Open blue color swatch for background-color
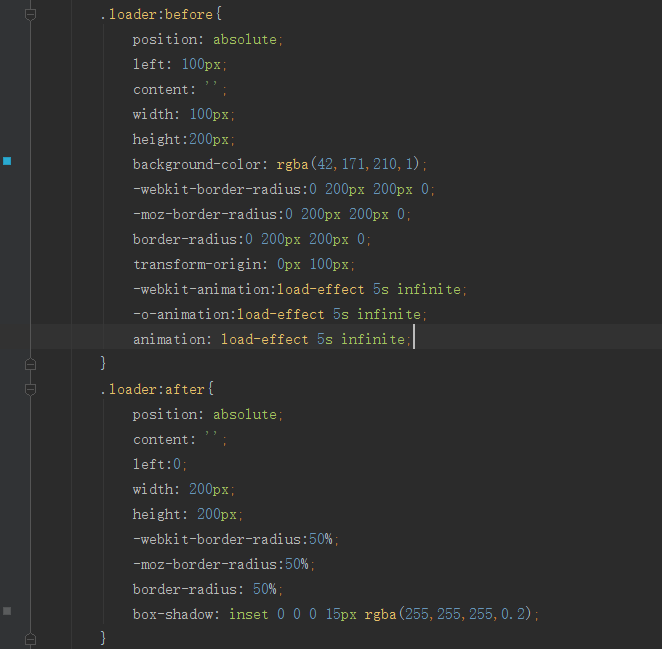Image resolution: width=662 pixels, height=649 pixels. [x=7, y=161]
